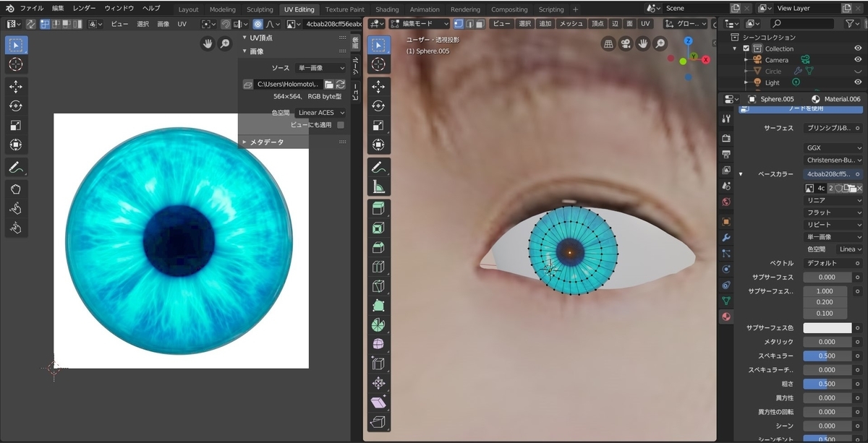Collapse the ベースカラー section
The width and height of the screenshot is (868, 443).
741,174
